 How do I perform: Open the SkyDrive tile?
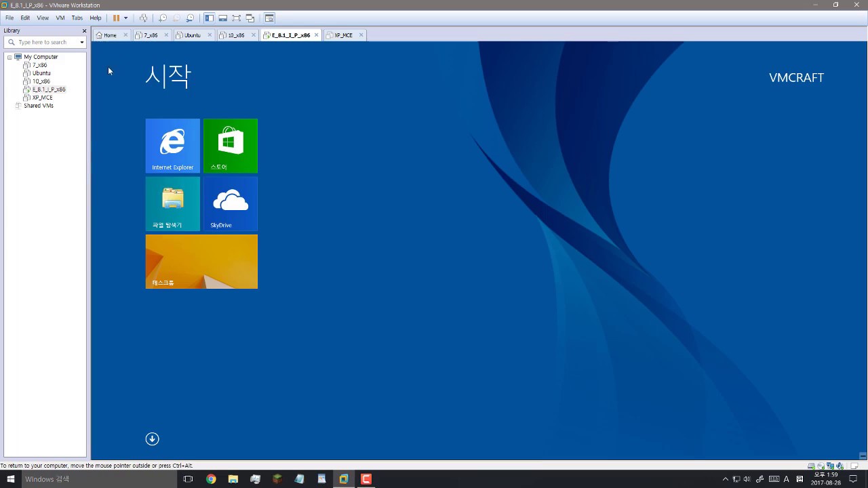[x=231, y=204]
